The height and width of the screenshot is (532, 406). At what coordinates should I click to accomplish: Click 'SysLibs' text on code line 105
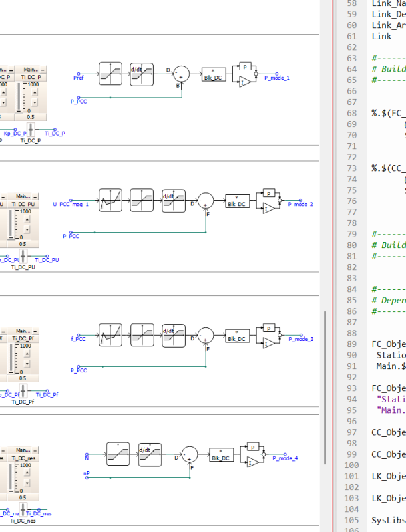(x=389, y=521)
